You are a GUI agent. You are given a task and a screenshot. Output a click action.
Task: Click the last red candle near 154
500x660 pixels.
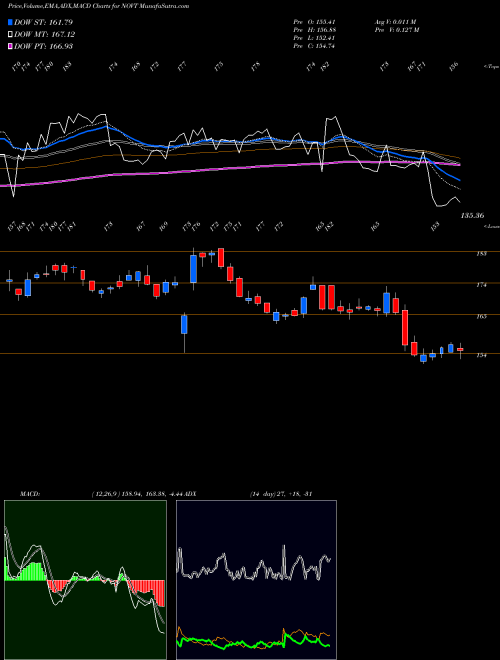tap(460, 349)
